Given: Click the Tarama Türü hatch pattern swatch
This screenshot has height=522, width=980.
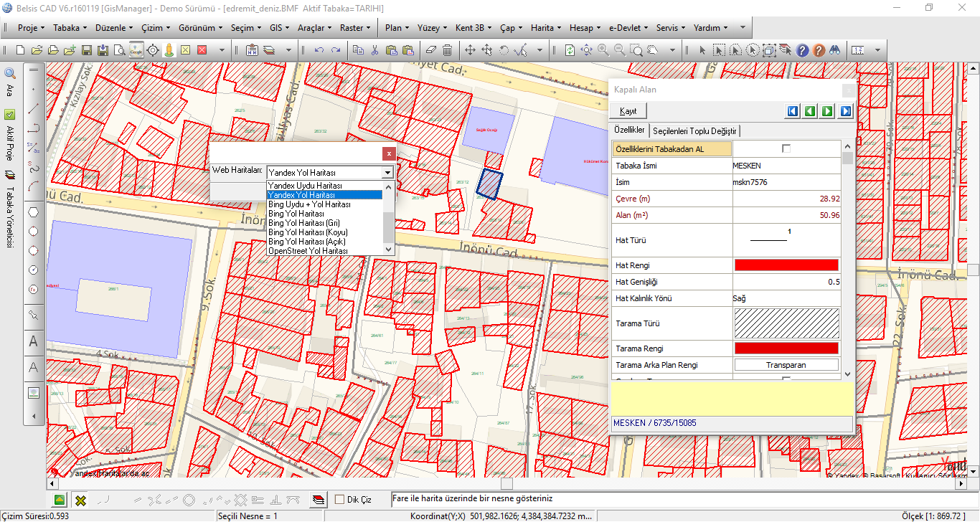Looking at the screenshot, I should pyautogui.click(x=786, y=323).
